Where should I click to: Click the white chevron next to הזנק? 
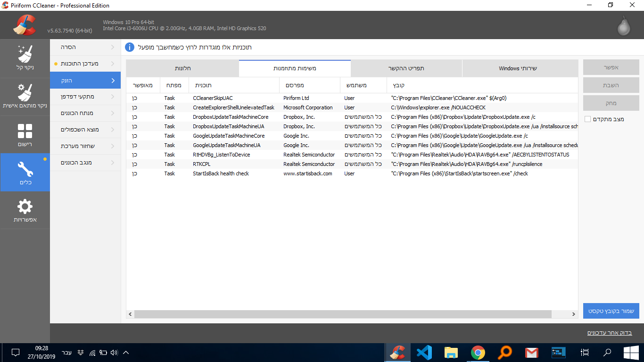[x=113, y=80]
